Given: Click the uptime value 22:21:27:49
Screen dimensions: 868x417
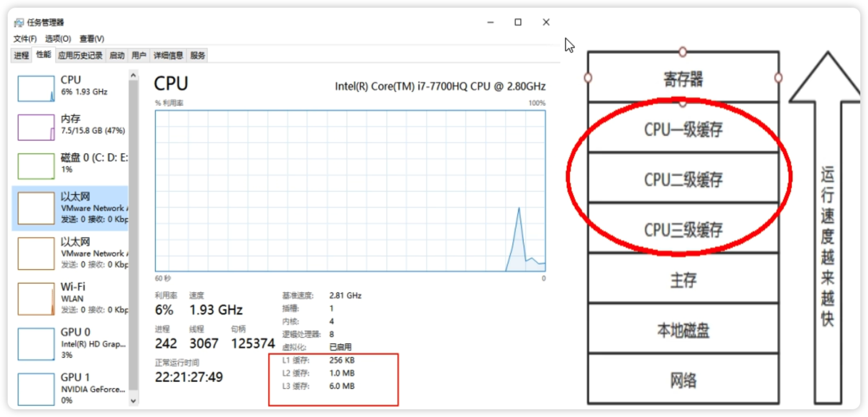Looking at the screenshot, I should (x=189, y=377).
